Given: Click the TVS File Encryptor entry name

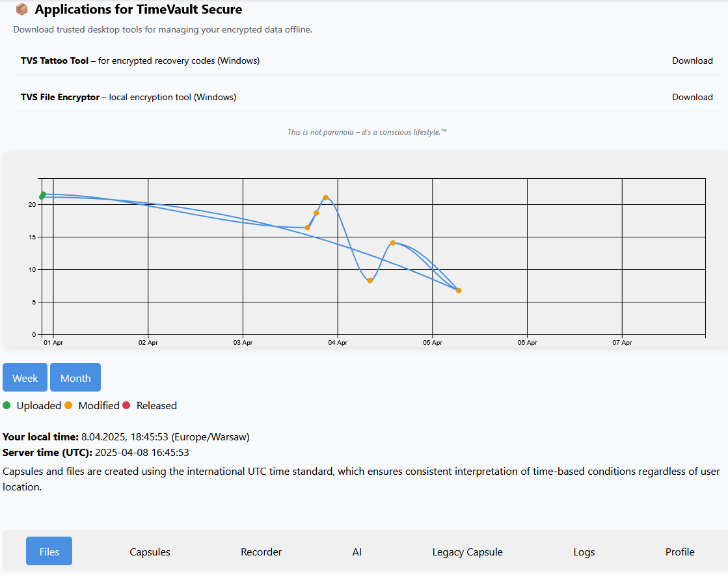Looking at the screenshot, I should [60, 97].
